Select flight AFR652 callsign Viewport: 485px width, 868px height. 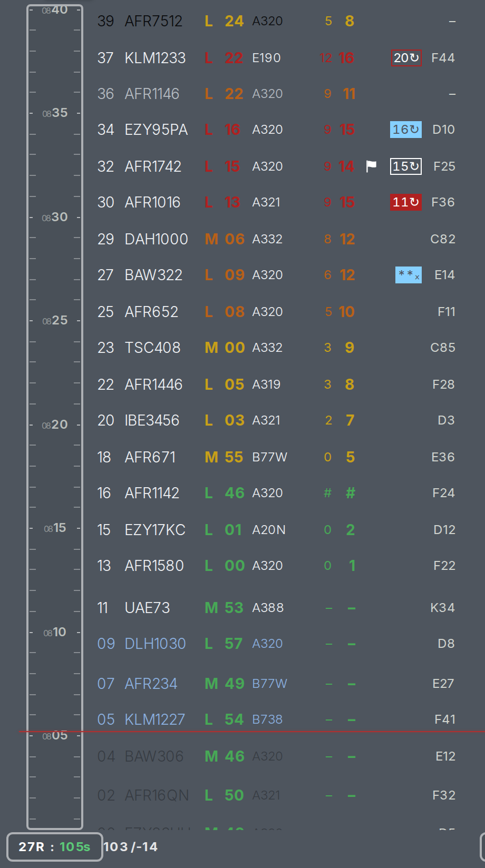(151, 312)
